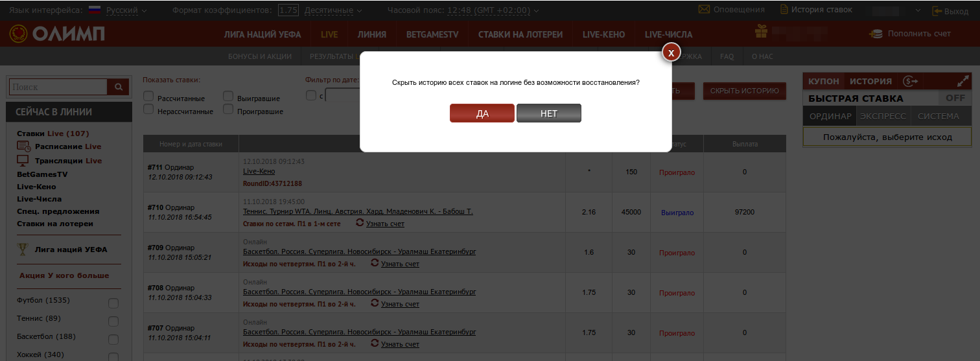Screen dimensions: 980x361
Task: Click the НЕТ button to cancel
Action: click(548, 113)
